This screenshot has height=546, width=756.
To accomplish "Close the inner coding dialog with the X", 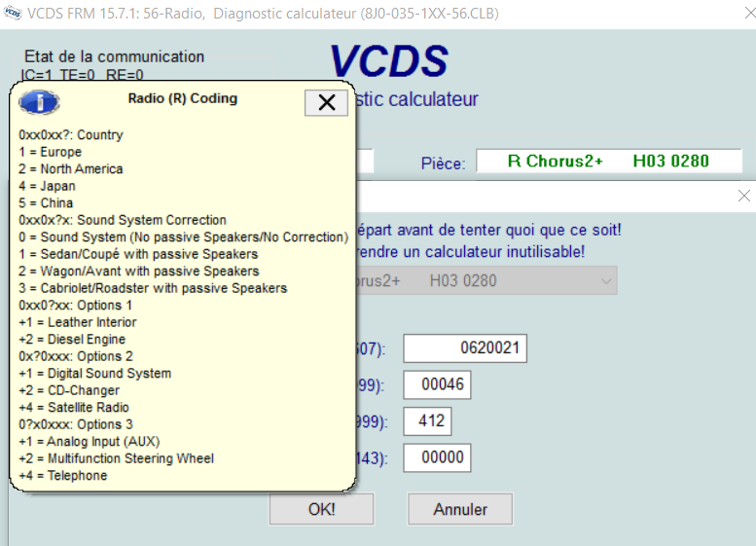I will [x=744, y=196].
